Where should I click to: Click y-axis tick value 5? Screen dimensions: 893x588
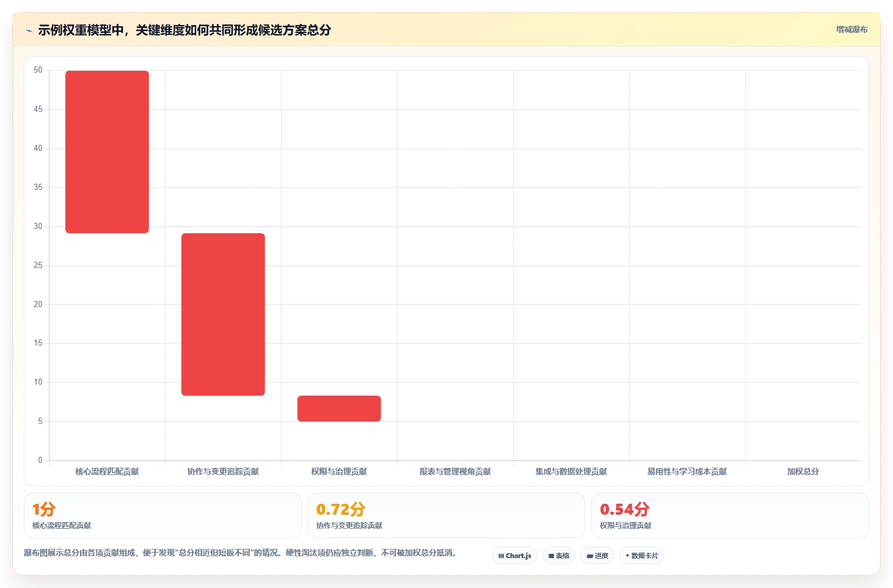pyautogui.click(x=40, y=421)
